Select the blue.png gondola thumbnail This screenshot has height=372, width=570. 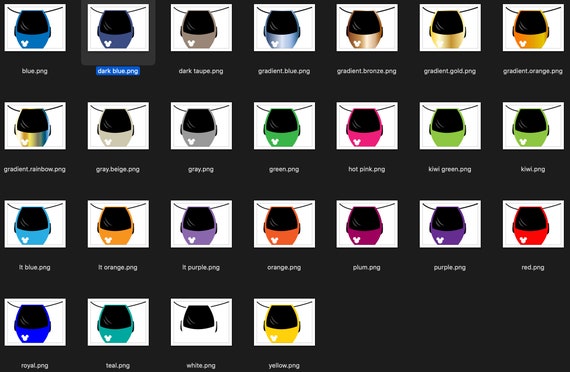[x=35, y=28]
